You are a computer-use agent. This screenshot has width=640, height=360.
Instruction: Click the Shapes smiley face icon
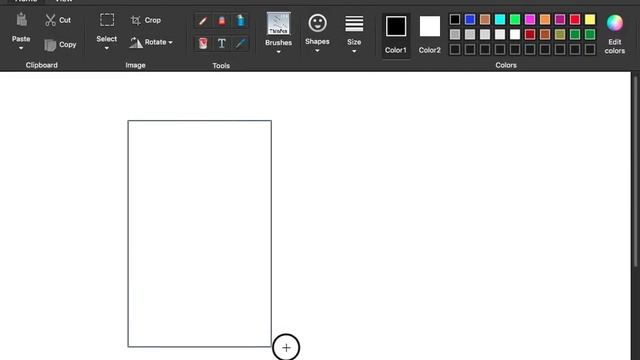[318, 23]
